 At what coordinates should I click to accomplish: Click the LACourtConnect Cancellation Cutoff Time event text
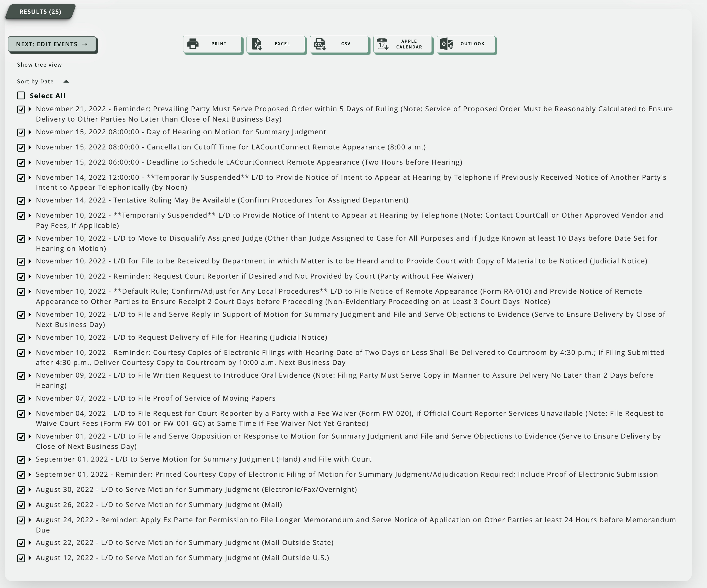pos(286,147)
